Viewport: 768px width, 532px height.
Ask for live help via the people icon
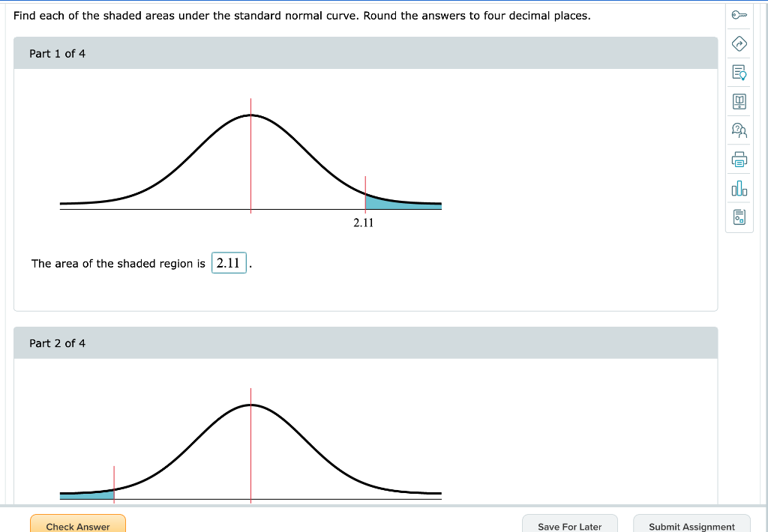pos(739,130)
